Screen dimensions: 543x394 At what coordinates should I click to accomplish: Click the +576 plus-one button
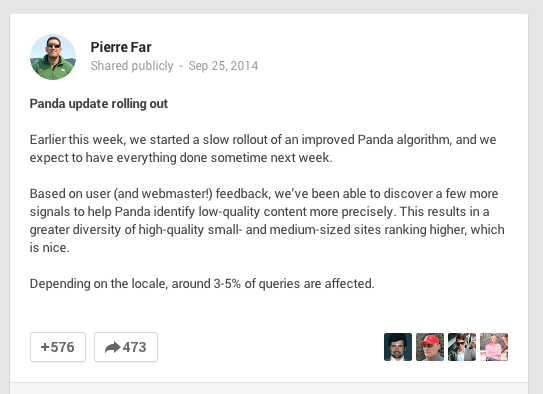click(58, 347)
